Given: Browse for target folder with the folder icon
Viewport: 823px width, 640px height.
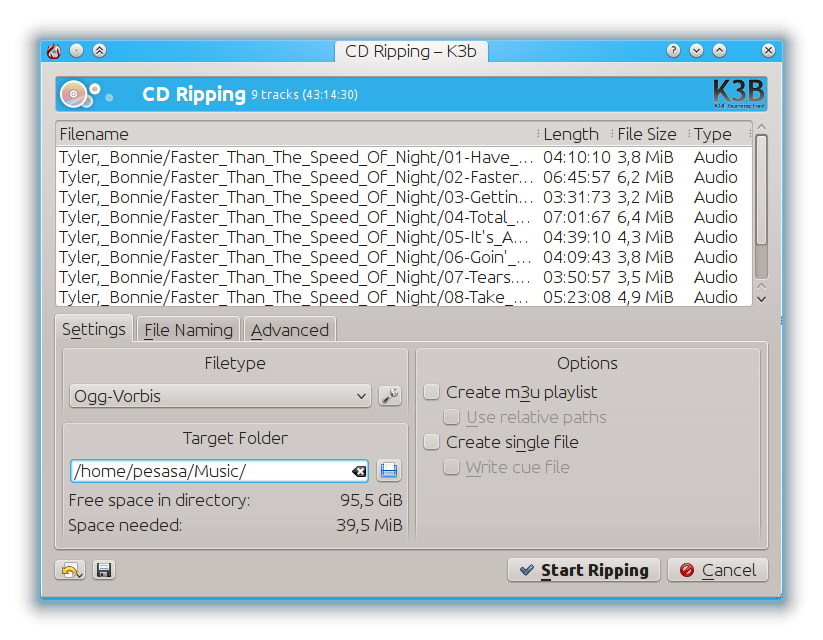Looking at the screenshot, I should (389, 470).
